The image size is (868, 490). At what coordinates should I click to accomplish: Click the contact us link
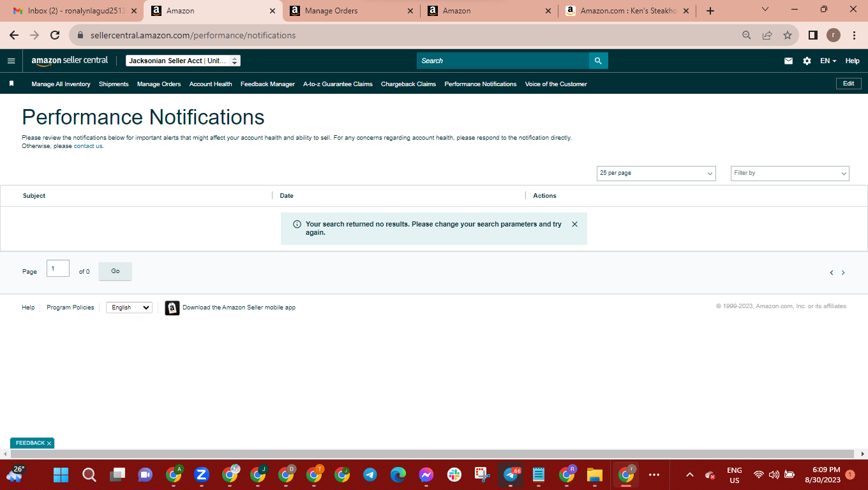click(x=88, y=146)
